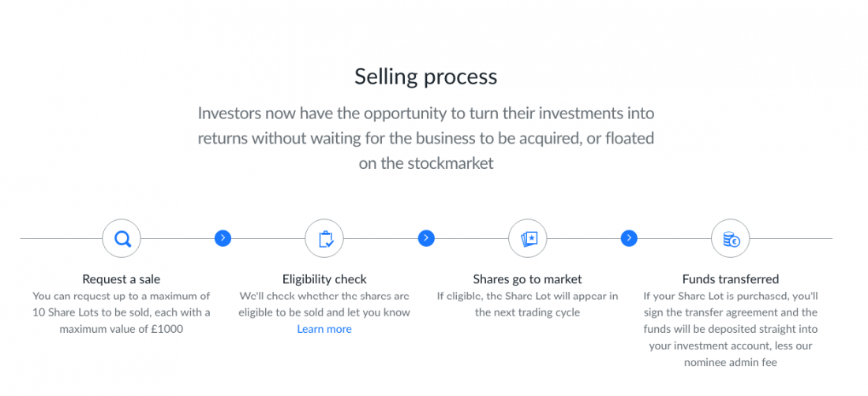Click the coins Funds transferred icon
The width and height of the screenshot is (868, 396).
coord(730,239)
